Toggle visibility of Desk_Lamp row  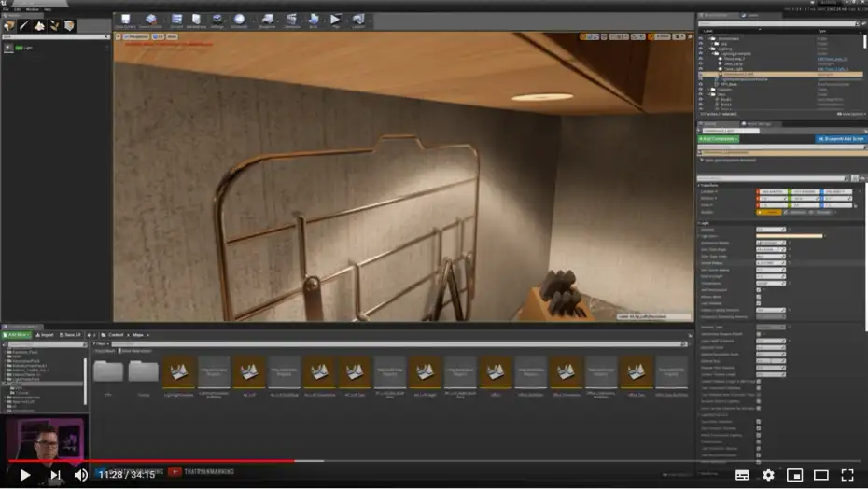coord(701,63)
